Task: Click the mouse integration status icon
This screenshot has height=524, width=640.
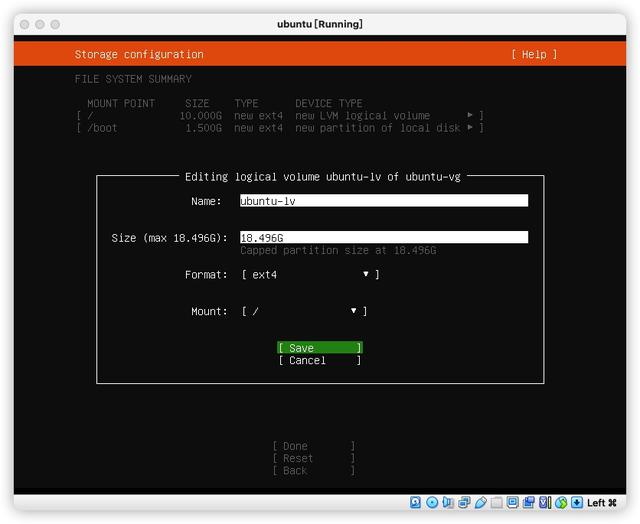Action: click(x=561, y=502)
